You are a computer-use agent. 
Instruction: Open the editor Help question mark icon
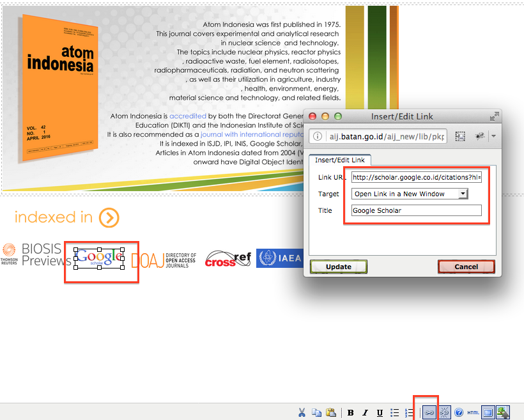click(x=458, y=412)
